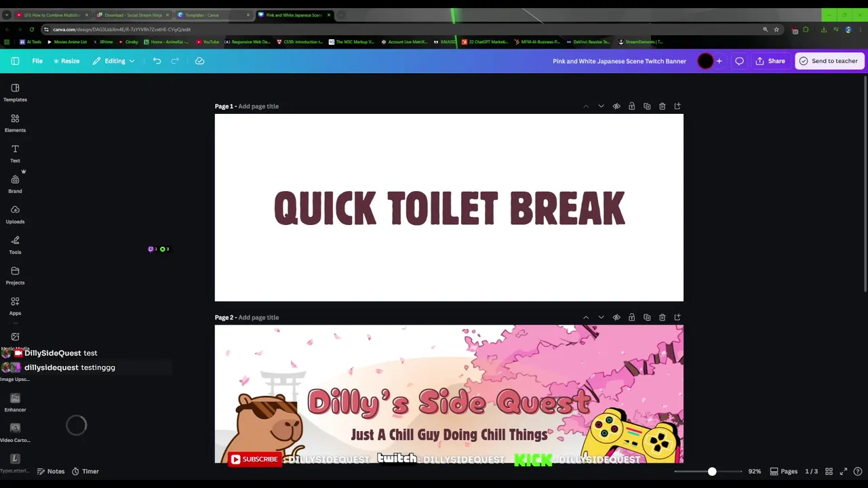The width and height of the screenshot is (868, 488).
Task: Open the Apps panel
Action: (x=15, y=306)
